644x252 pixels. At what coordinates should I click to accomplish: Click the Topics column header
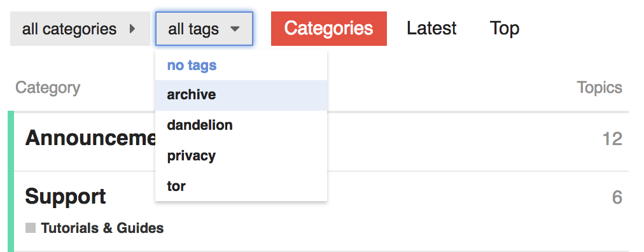pyautogui.click(x=599, y=87)
